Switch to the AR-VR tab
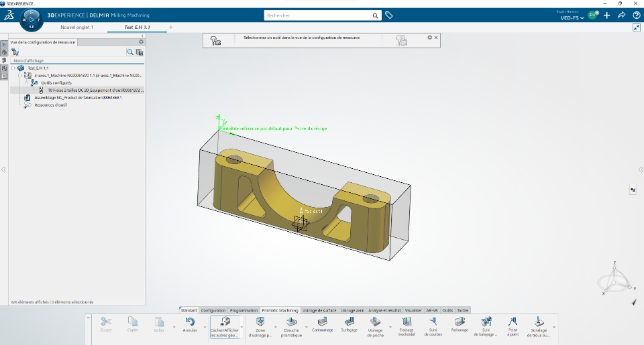The width and height of the screenshot is (644, 345). coord(432,310)
